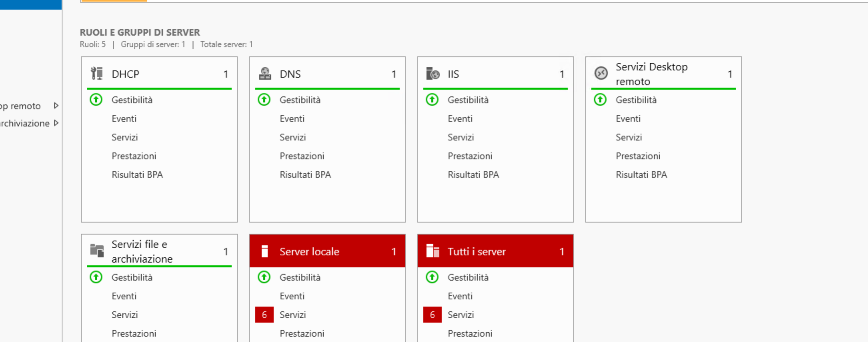Click the DNS role icon

(265, 73)
